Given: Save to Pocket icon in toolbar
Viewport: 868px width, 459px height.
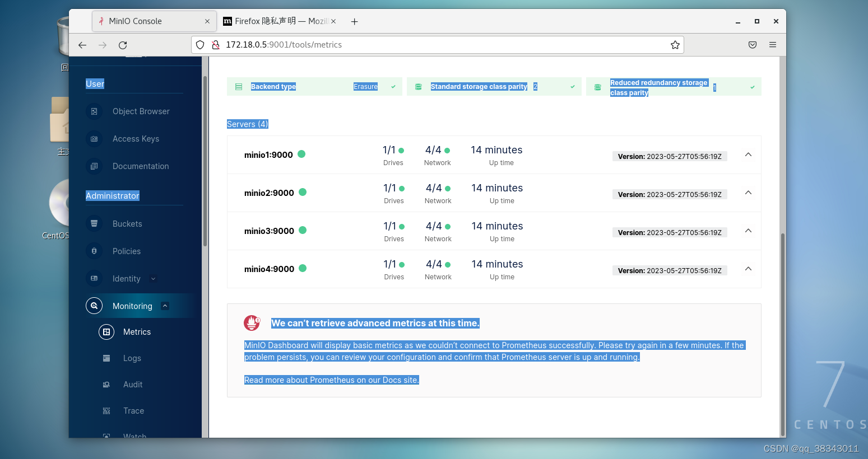Looking at the screenshot, I should (753, 45).
